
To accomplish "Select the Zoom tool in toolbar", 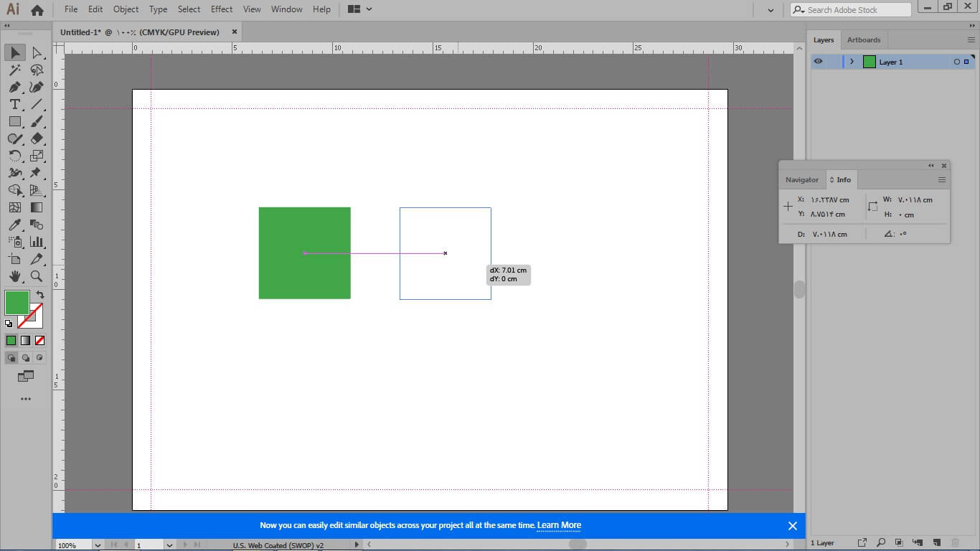I will [37, 276].
